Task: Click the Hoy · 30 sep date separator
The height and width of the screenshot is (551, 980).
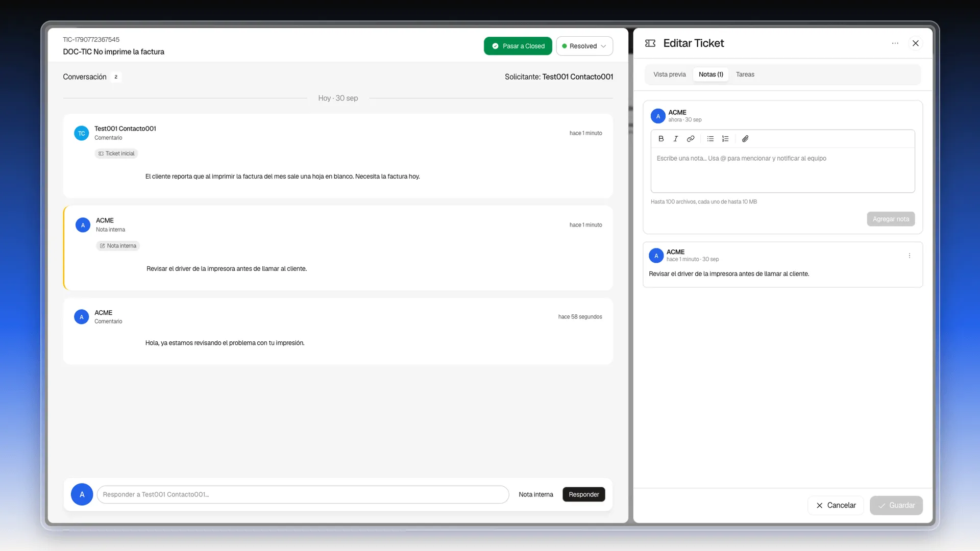Action: 338,98
